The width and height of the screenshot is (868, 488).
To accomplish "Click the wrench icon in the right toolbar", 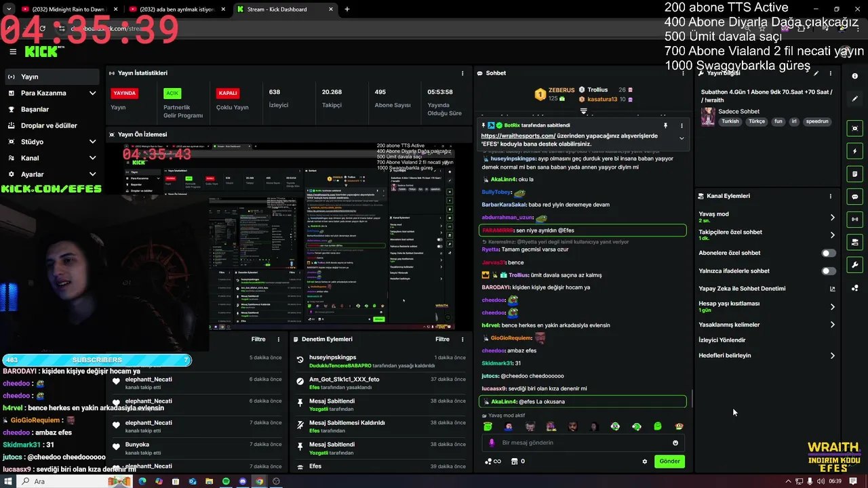I will (855, 264).
